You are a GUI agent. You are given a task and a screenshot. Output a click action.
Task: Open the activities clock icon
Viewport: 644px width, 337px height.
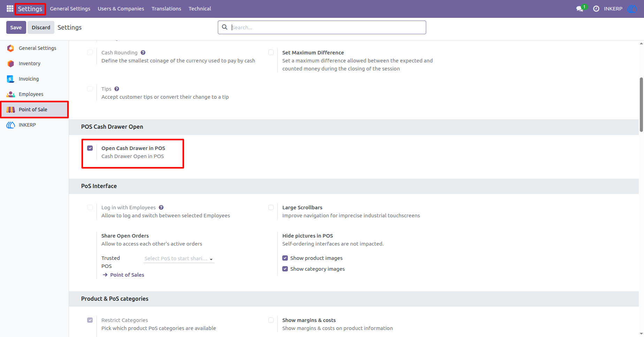pos(596,9)
